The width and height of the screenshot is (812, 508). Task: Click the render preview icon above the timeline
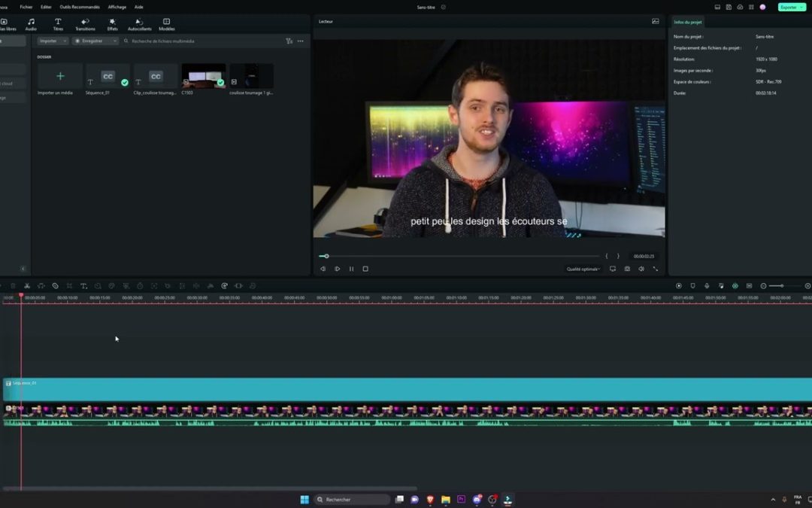pos(678,286)
